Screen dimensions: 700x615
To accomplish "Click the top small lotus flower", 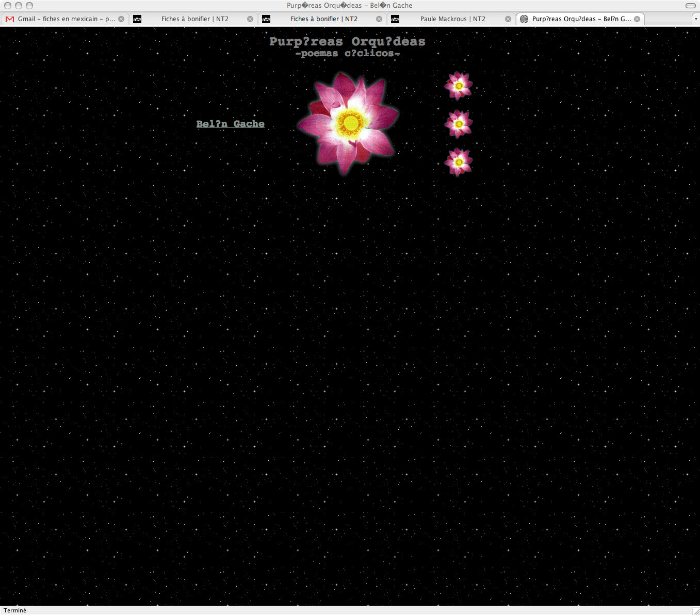I will click(459, 86).
